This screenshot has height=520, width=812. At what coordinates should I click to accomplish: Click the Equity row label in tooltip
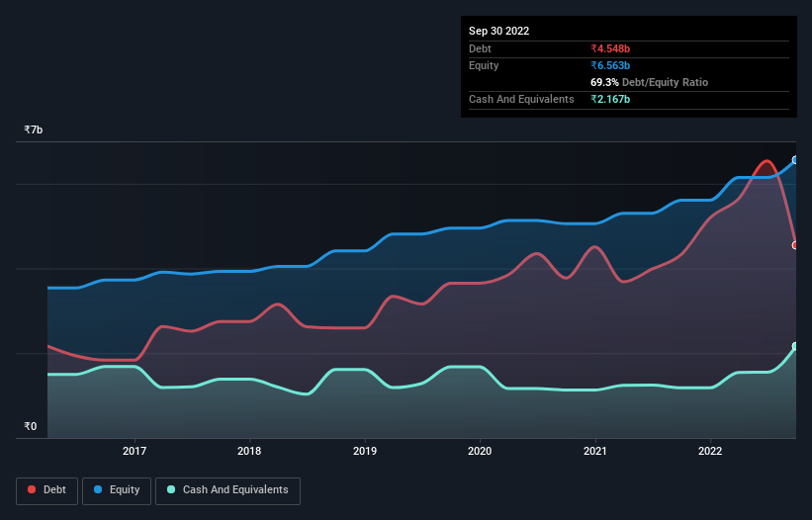pos(484,65)
